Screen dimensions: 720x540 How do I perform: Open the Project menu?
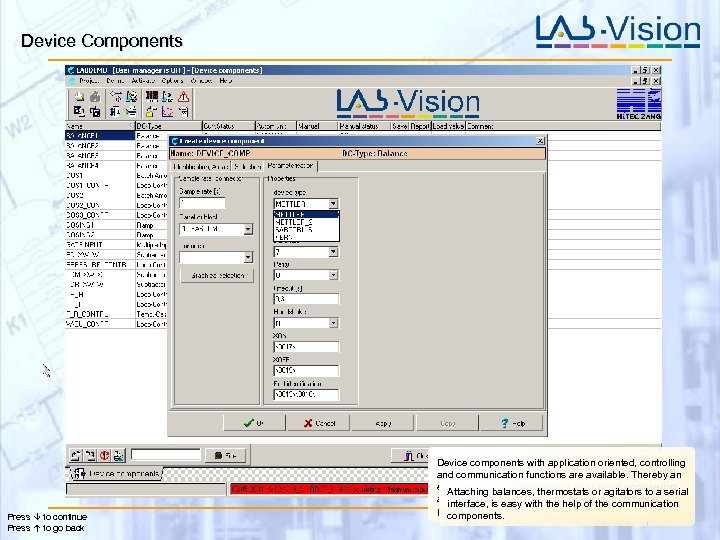(x=89, y=81)
